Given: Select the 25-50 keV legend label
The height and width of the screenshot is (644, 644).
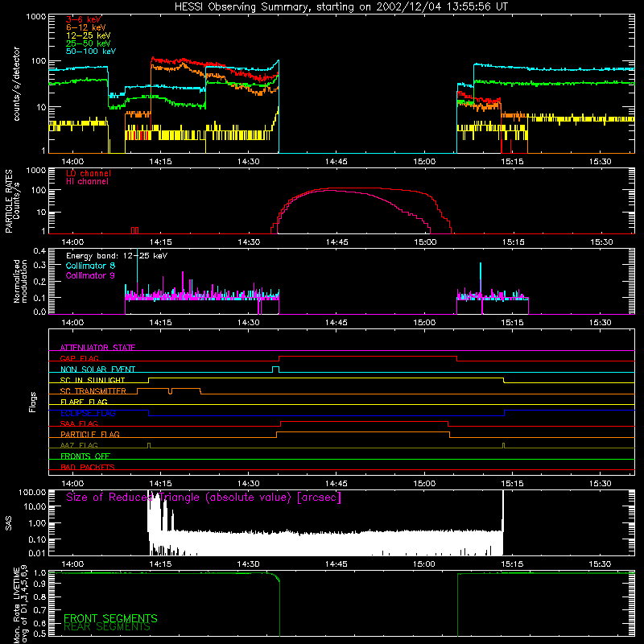Looking at the screenshot, I should tap(89, 43).
